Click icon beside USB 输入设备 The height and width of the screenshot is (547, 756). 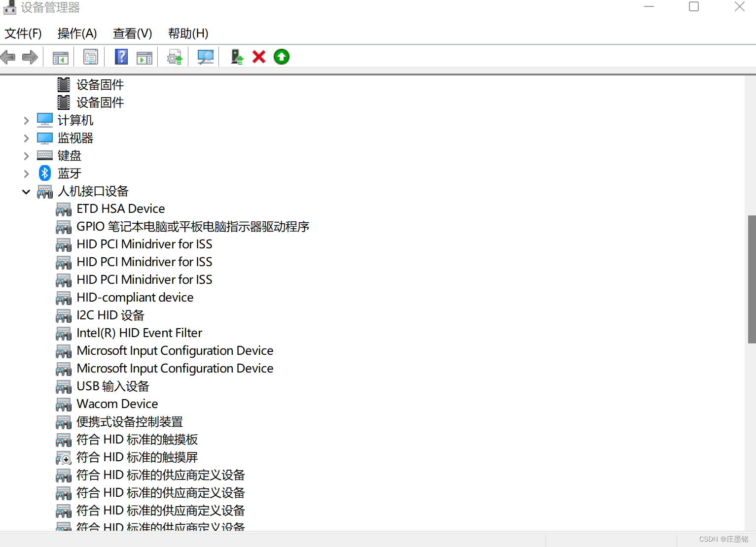click(x=64, y=387)
